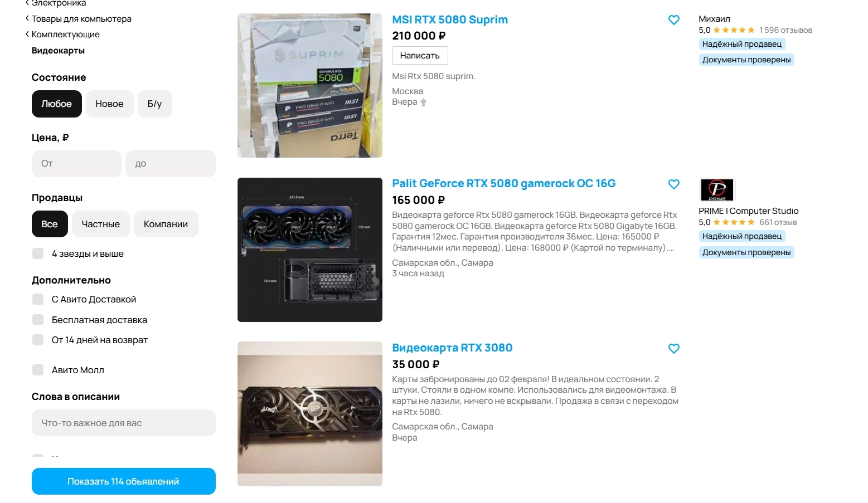Enable the Авито Молл filter checkbox
Viewport: 868px width, 503px height.
click(38, 370)
